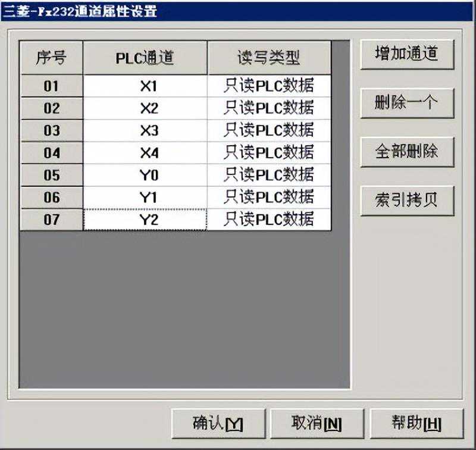
Task: Click row 01 read/write type cell
Action: coord(269,86)
